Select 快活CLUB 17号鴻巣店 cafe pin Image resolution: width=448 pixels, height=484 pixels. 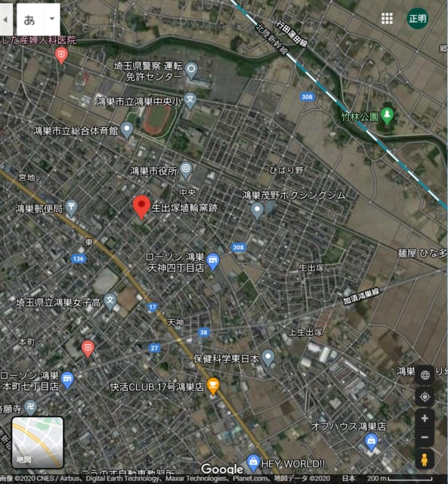pos(213,386)
